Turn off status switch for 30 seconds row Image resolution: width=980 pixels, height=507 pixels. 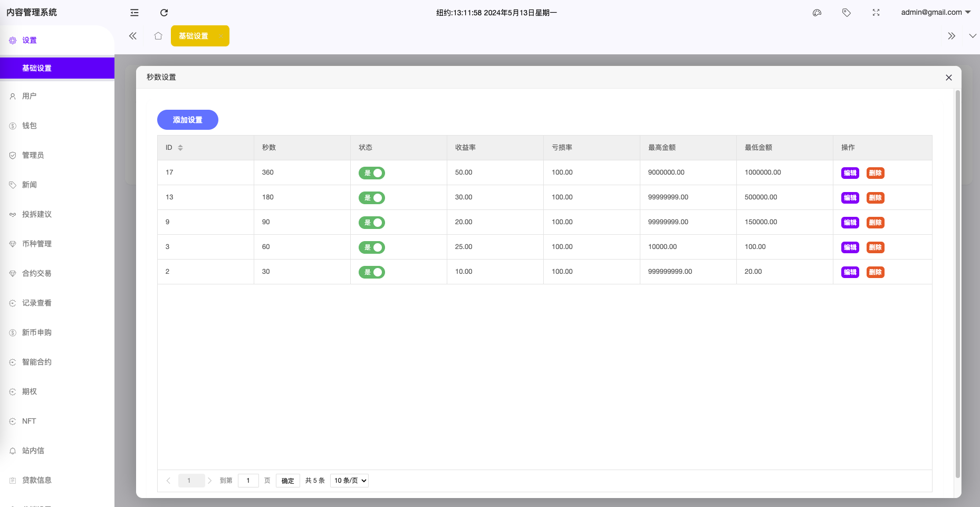pos(372,272)
